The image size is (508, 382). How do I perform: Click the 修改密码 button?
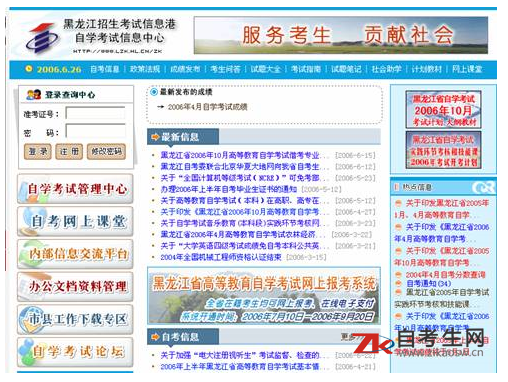[x=106, y=152]
